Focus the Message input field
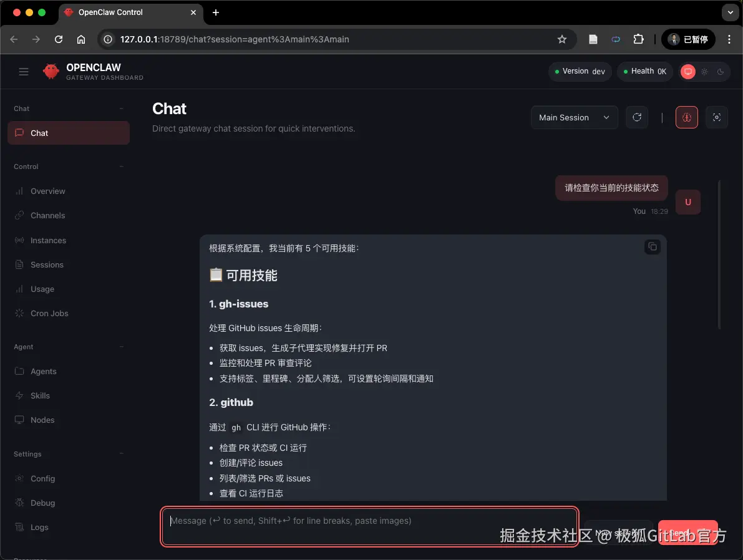Viewport: 743px width, 560px height. pos(369,527)
